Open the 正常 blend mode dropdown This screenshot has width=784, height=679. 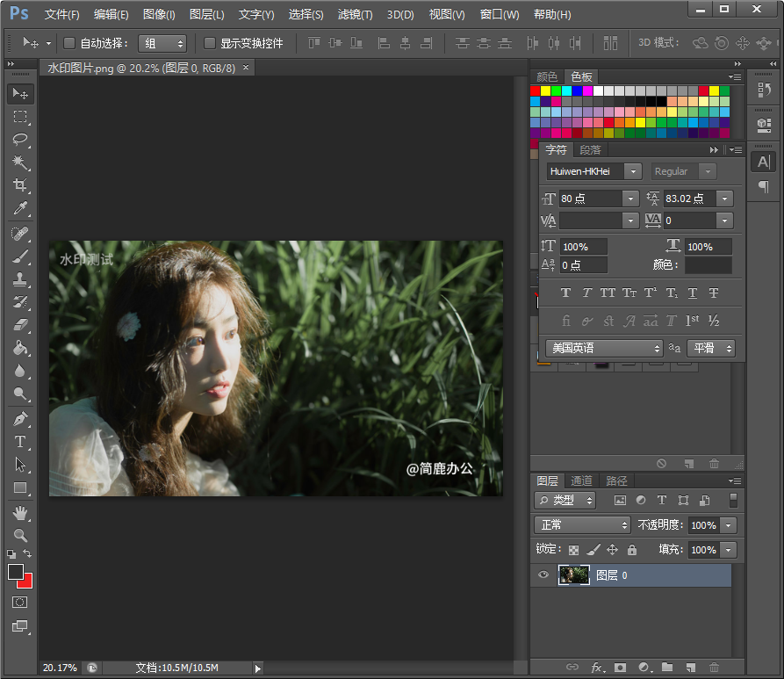tap(583, 524)
